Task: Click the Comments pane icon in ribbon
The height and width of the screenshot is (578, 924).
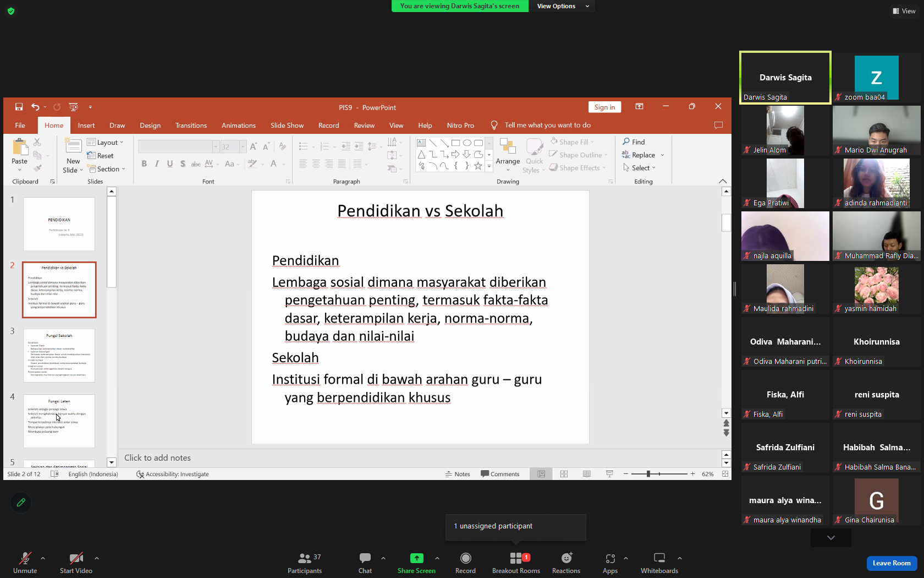Action: 718,126
